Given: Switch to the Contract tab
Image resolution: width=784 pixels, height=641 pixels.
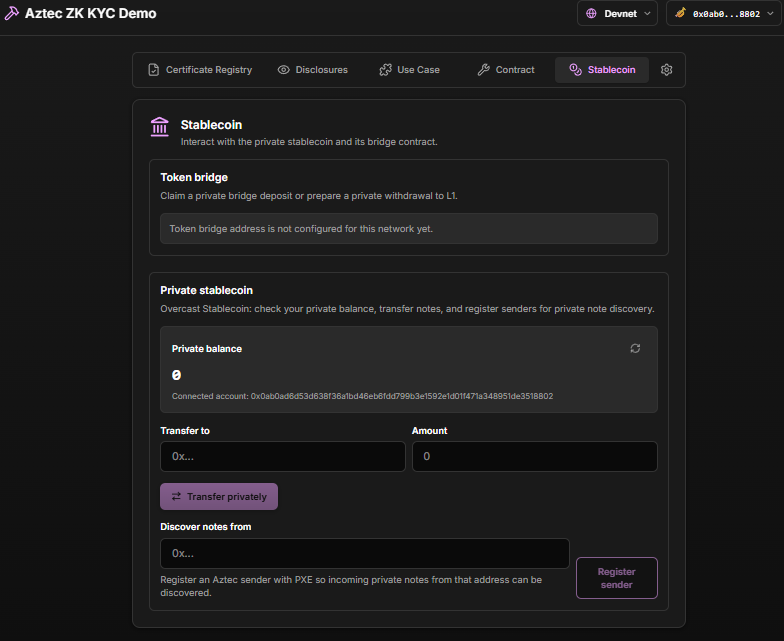Looking at the screenshot, I should click(x=506, y=70).
